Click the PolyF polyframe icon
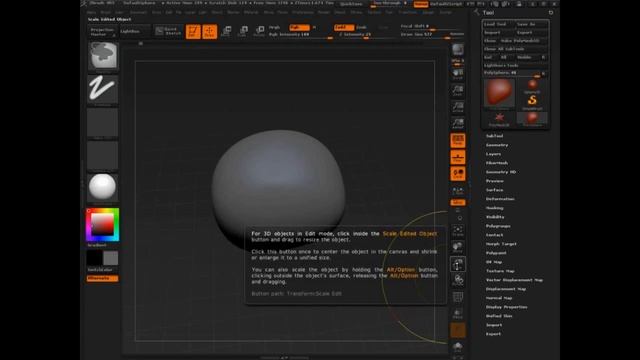 coord(458,297)
